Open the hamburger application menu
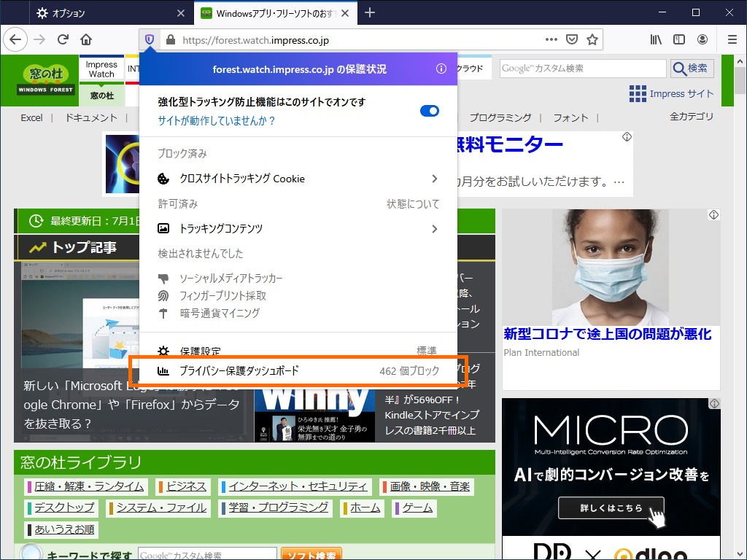 coord(732,39)
